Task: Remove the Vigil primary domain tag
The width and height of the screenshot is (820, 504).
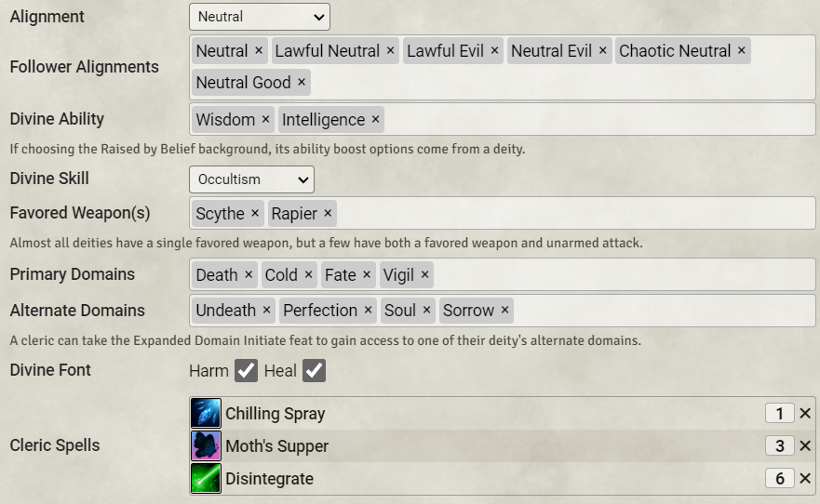Action: click(x=424, y=275)
